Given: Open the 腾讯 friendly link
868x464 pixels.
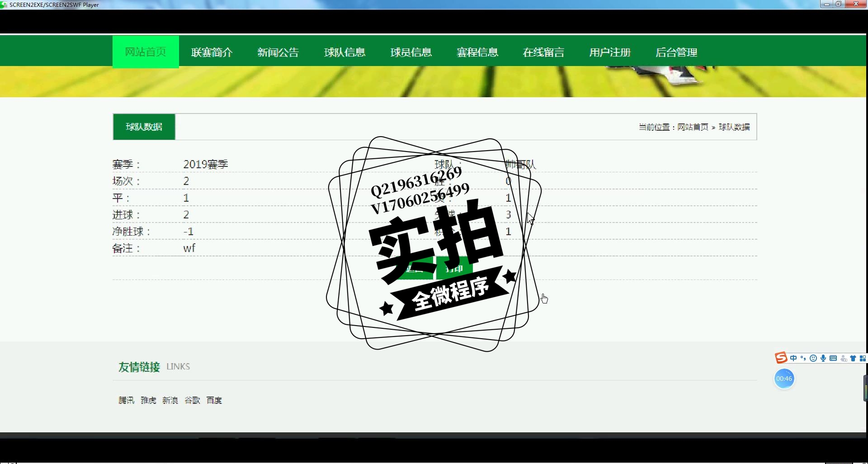Looking at the screenshot, I should (x=127, y=400).
